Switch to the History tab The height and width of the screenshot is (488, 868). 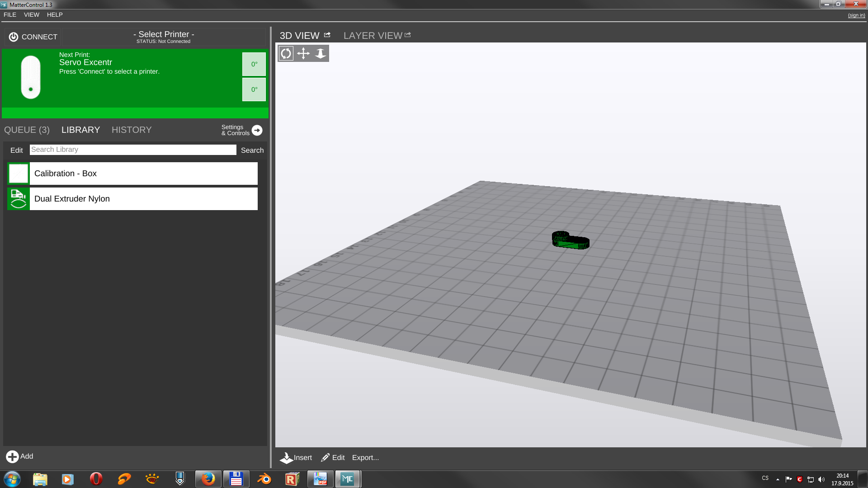click(132, 130)
